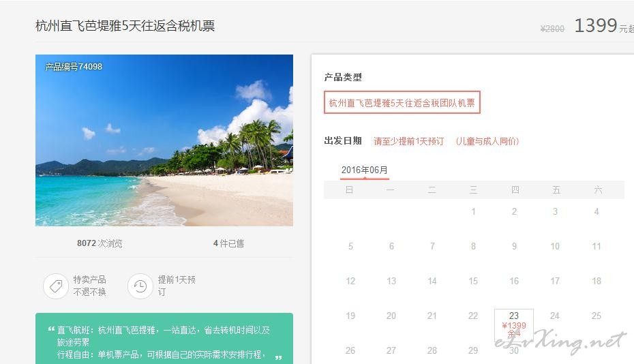634x364 pixels.
Task: Click the clock icon for 提前1天预订
Action: tap(140, 286)
